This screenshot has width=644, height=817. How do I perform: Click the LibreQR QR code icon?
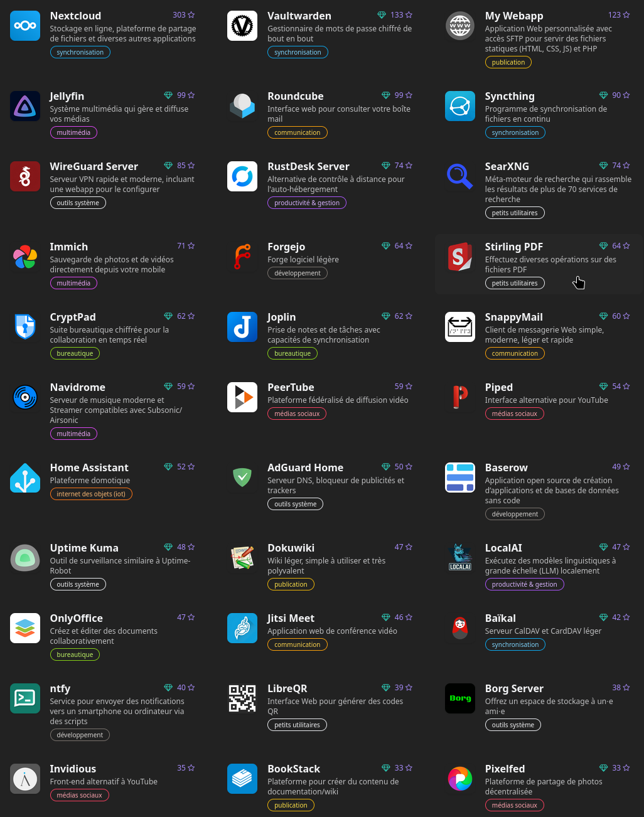click(x=242, y=698)
